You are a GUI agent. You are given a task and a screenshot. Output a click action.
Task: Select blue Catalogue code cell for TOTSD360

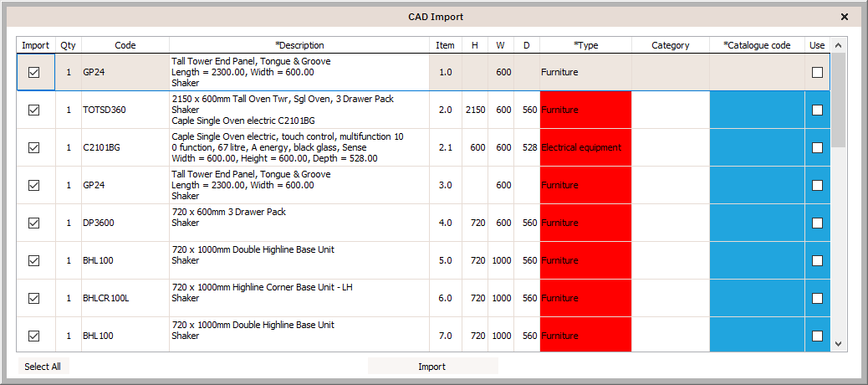[757, 110]
